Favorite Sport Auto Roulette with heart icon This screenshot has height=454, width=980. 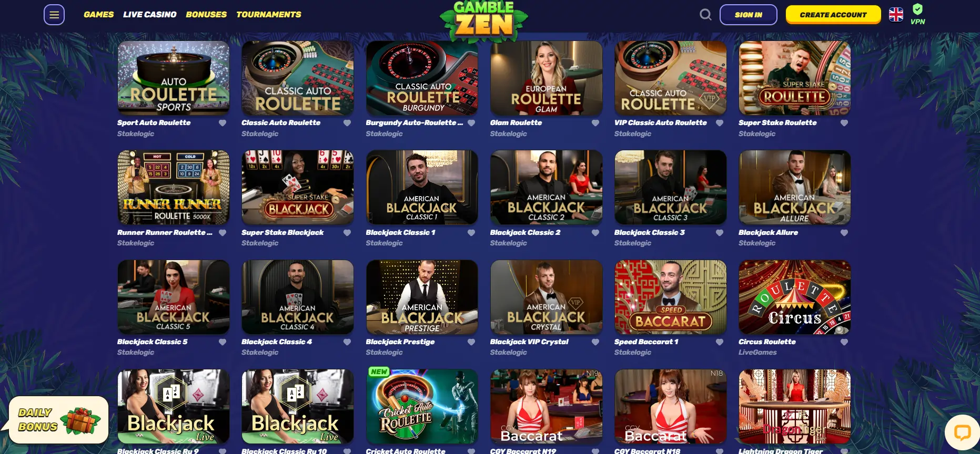point(223,123)
